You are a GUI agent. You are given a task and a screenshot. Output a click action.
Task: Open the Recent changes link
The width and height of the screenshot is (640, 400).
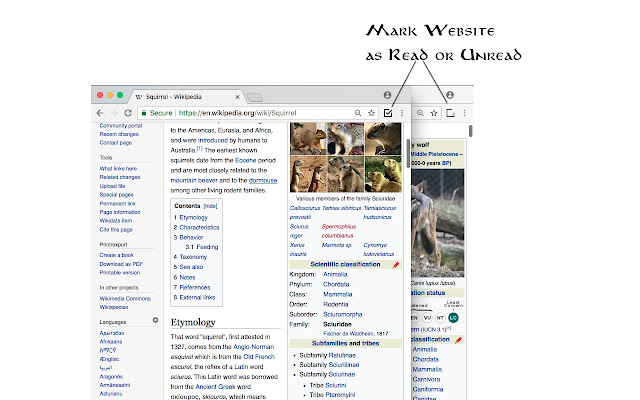click(119, 134)
